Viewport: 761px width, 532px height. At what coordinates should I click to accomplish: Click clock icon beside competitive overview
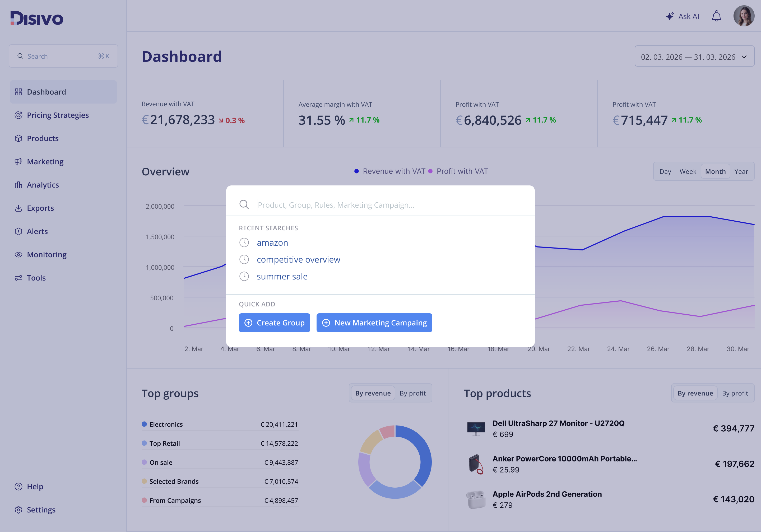coord(244,259)
